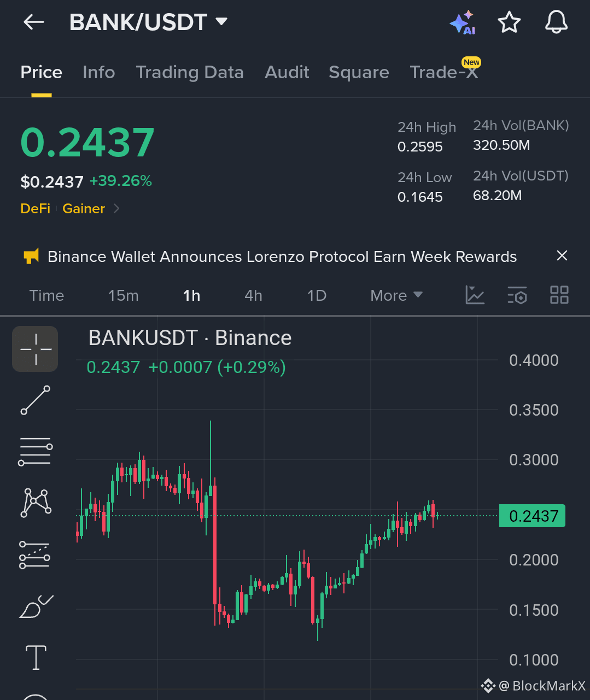Viewport: 590px width, 700px height.
Task: Click the green 0.2437 current price label on axis
Action: coord(532,516)
